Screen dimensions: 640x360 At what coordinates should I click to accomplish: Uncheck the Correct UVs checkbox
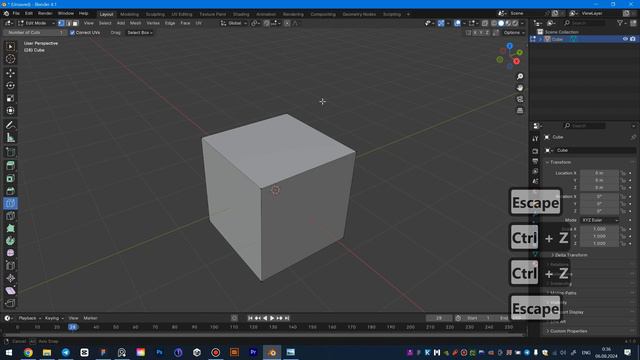pyautogui.click(x=72, y=33)
